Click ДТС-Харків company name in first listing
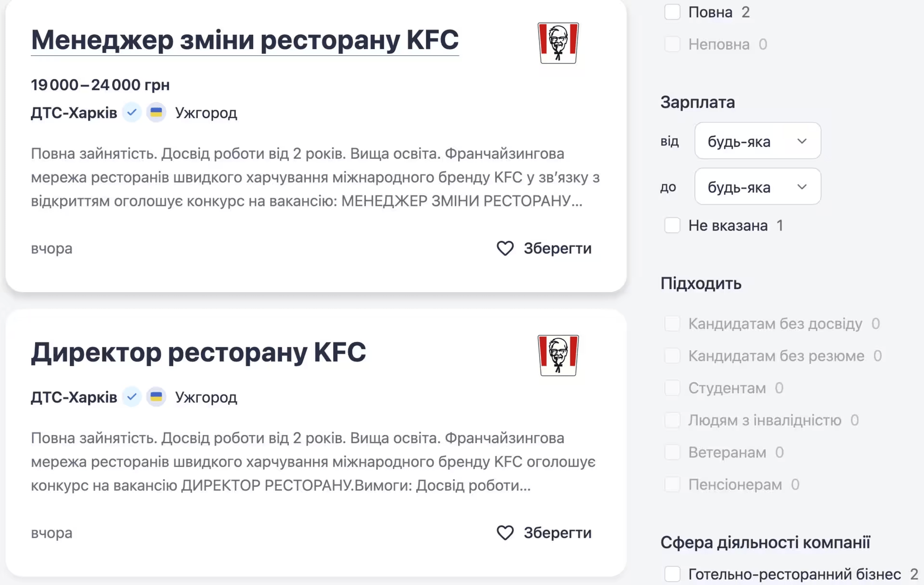The image size is (924, 585). pyautogui.click(x=74, y=113)
